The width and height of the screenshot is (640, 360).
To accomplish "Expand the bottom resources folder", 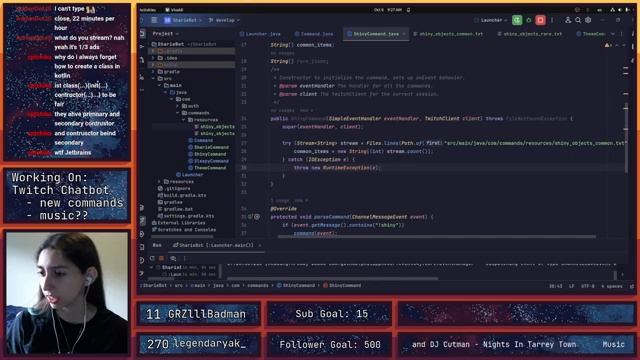I will click(x=160, y=182).
